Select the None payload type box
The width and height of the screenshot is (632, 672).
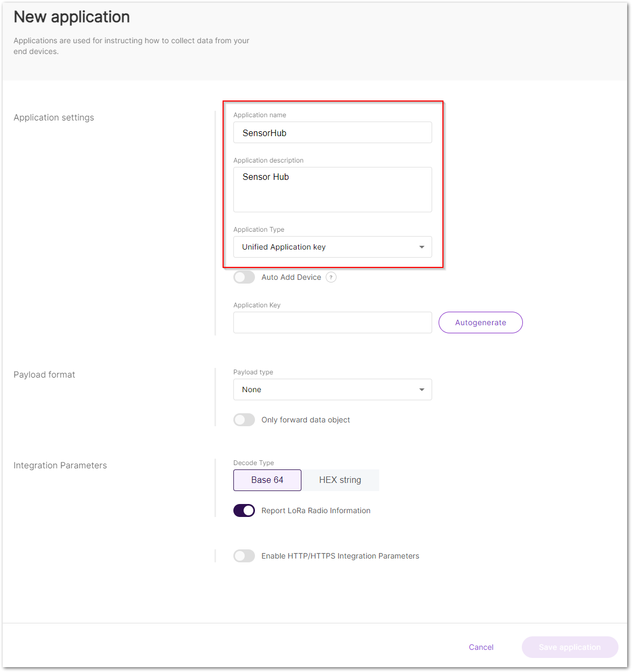coord(333,389)
